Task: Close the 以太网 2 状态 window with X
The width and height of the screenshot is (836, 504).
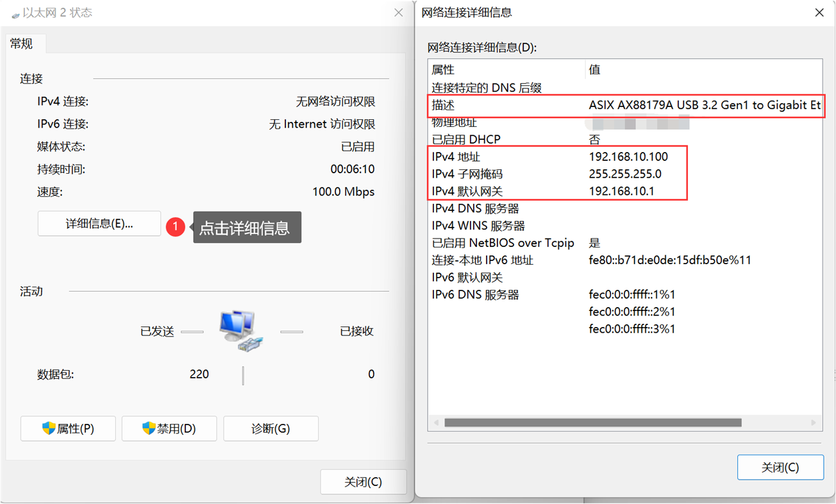Action: tap(398, 13)
